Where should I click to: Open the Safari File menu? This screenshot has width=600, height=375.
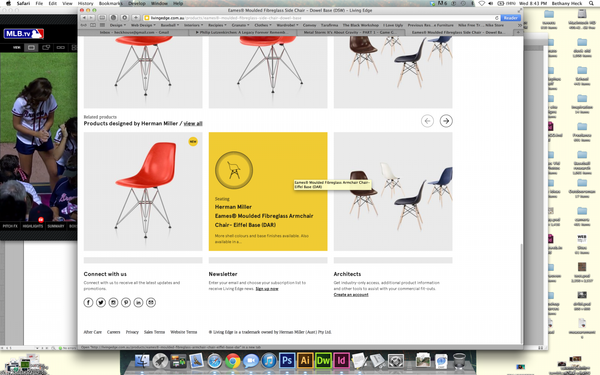pos(39,3)
